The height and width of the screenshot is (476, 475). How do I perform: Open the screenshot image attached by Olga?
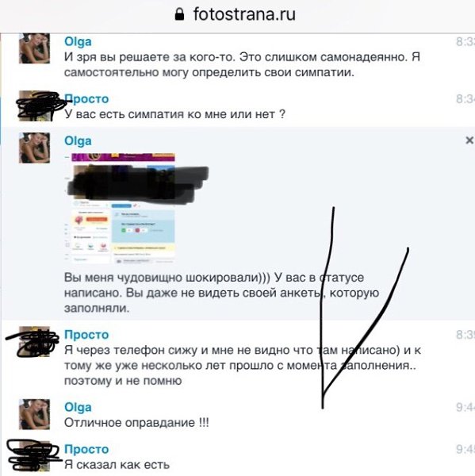[x=121, y=208]
